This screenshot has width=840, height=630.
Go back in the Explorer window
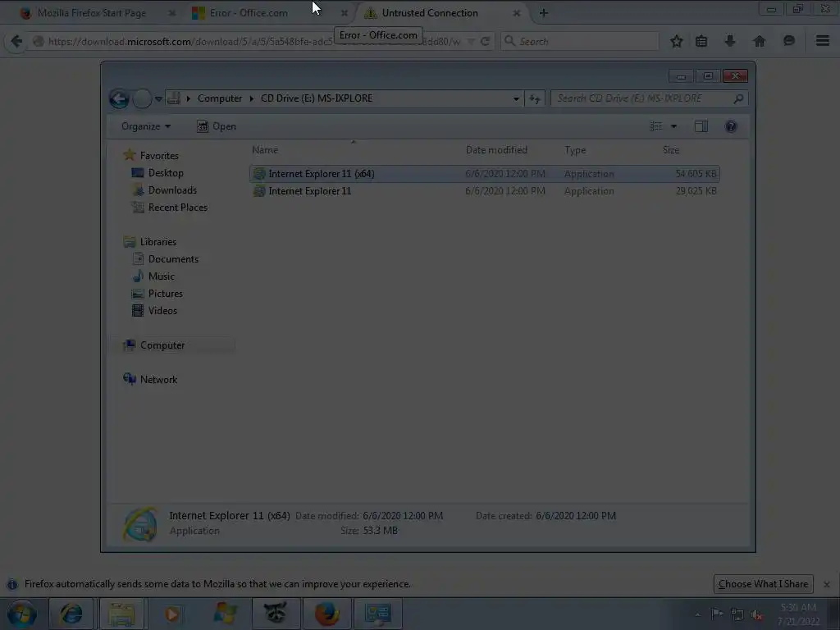coord(119,98)
